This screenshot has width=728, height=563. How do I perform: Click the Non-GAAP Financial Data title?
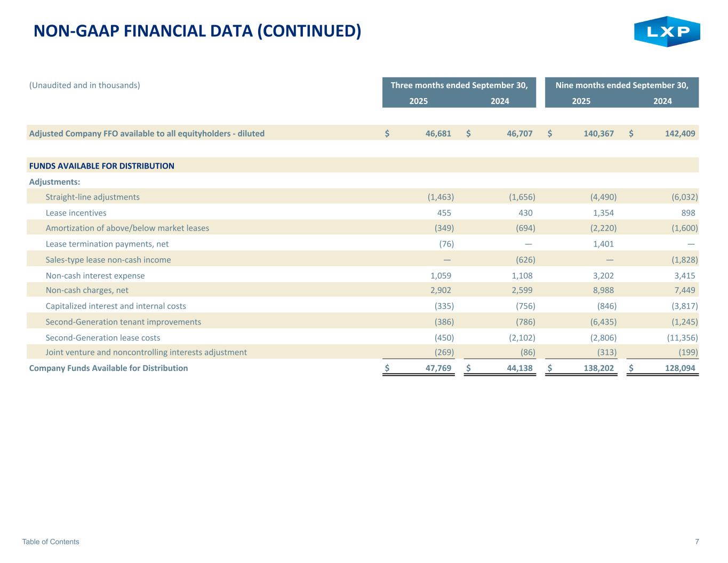pyautogui.click(x=197, y=31)
